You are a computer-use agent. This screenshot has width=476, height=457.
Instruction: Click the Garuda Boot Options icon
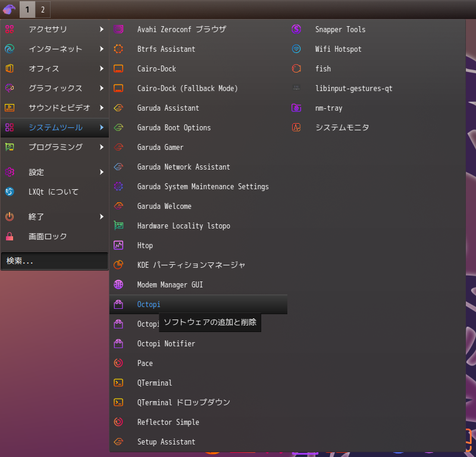point(118,127)
